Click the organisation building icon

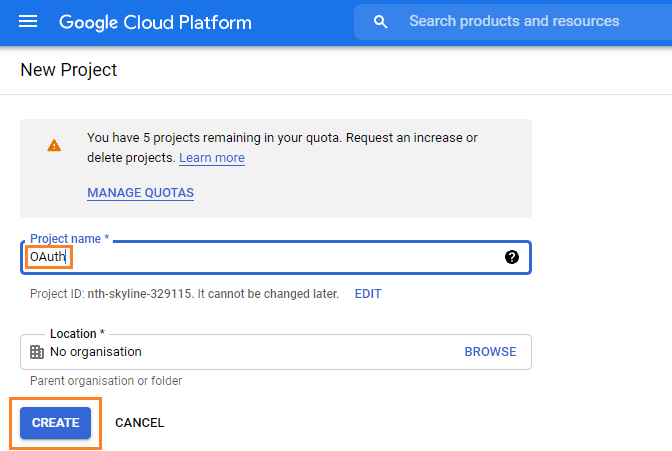point(37,352)
